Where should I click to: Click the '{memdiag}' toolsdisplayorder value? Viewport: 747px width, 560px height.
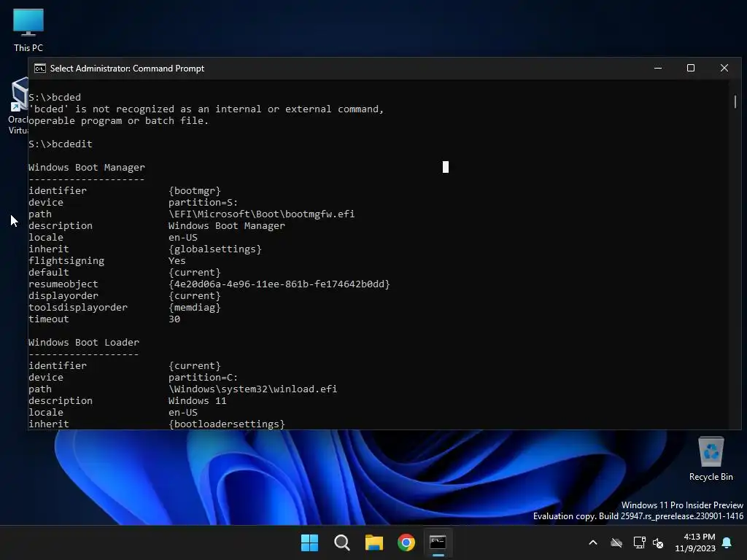click(194, 307)
